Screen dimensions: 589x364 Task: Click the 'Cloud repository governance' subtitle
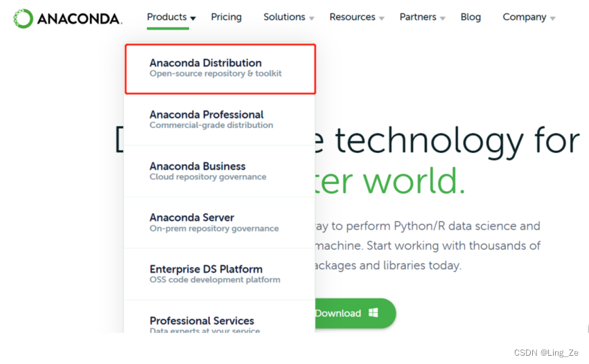click(208, 176)
